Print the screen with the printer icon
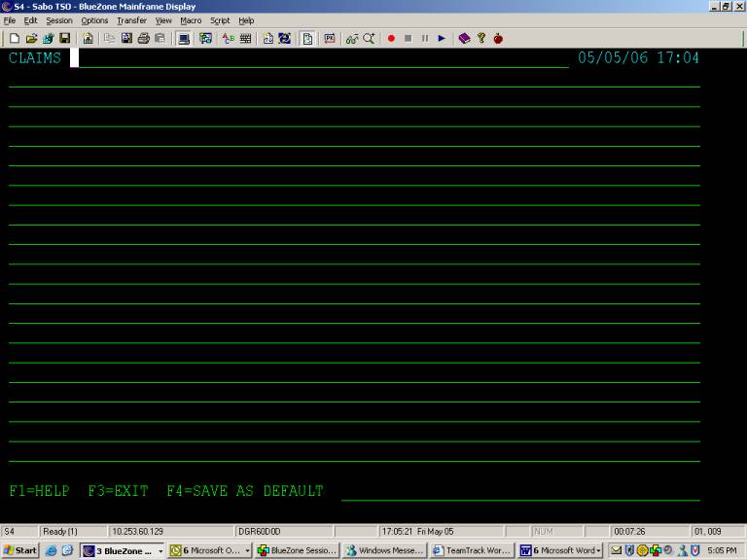This screenshot has width=747, height=560. click(x=143, y=39)
